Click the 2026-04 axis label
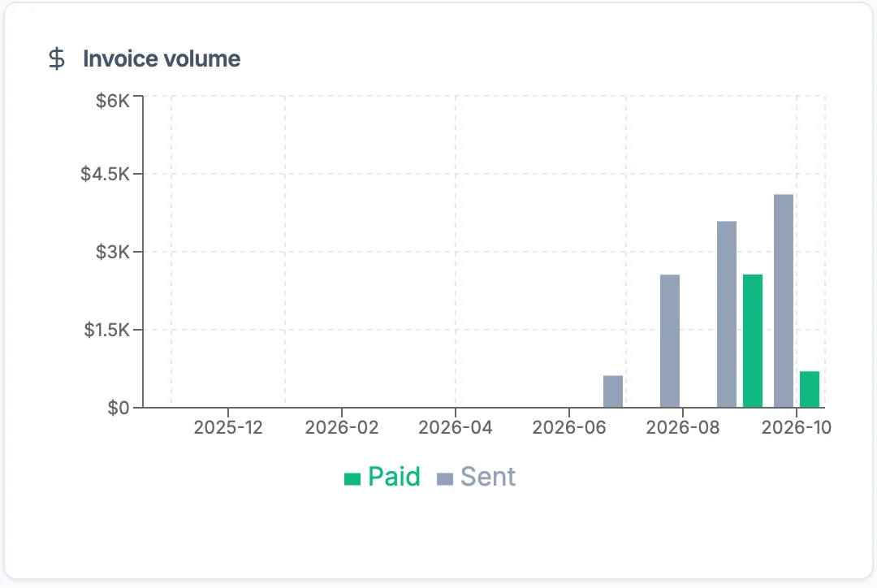Viewport: 877px width, 588px height. 456,427
